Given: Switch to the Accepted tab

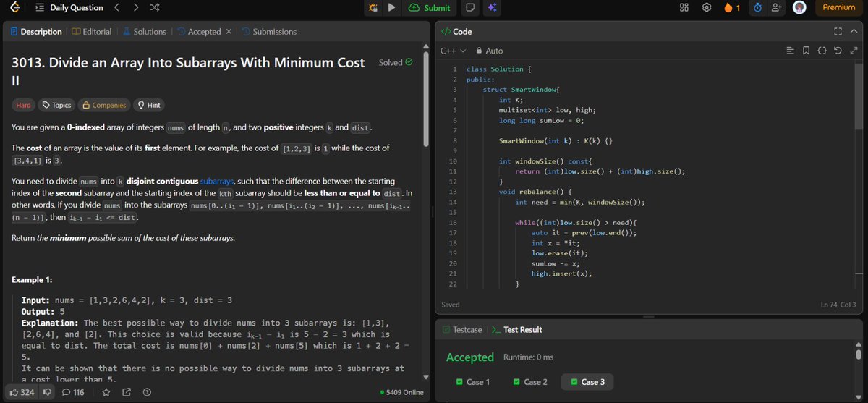Looking at the screenshot, I should pyautogui.click(x=199, y=32).
